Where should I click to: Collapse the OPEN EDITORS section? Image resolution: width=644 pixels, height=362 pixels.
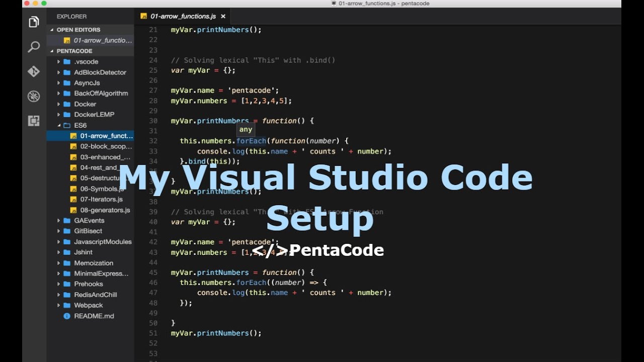point(52,30)
